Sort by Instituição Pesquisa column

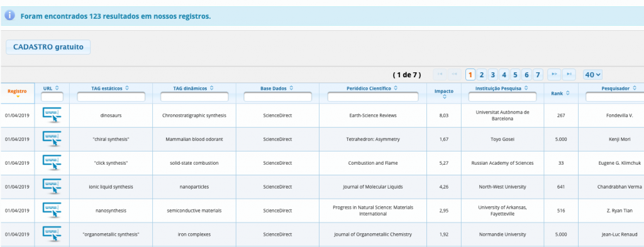coord(526,88)
